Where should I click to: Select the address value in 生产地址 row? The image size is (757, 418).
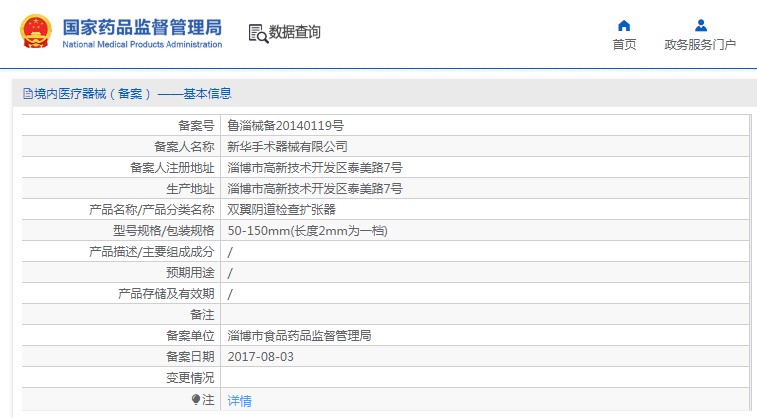[315, 189]
